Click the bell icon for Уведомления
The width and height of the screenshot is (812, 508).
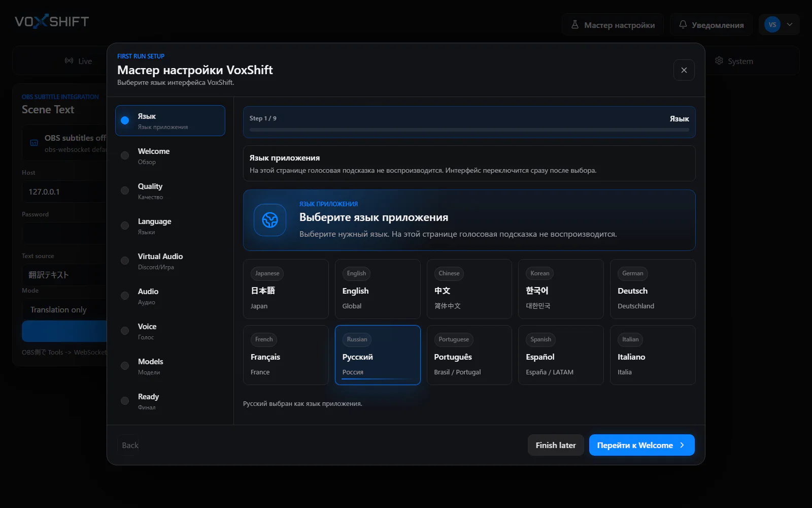pyautogui.click(x=683, y=24)
